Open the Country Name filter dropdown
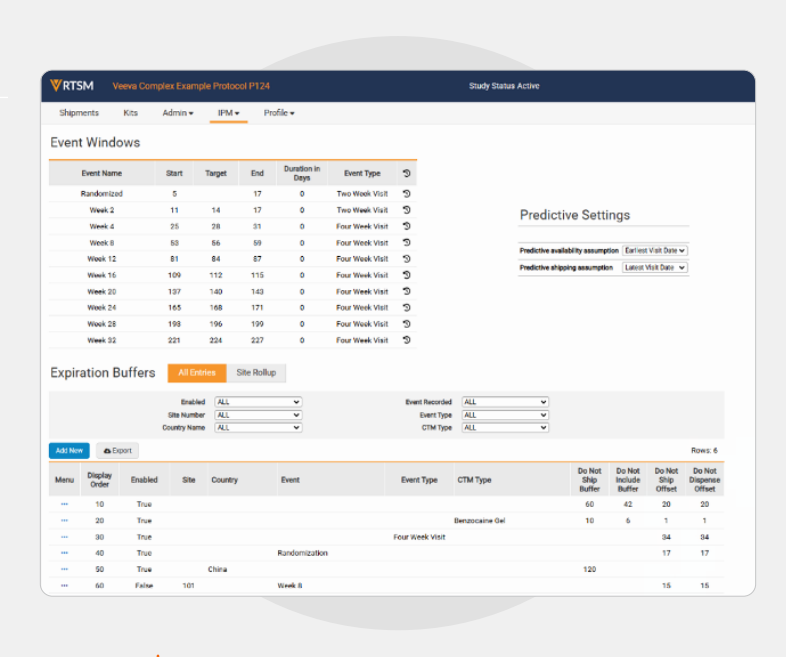The image size is (786, 657). [258, 427]
